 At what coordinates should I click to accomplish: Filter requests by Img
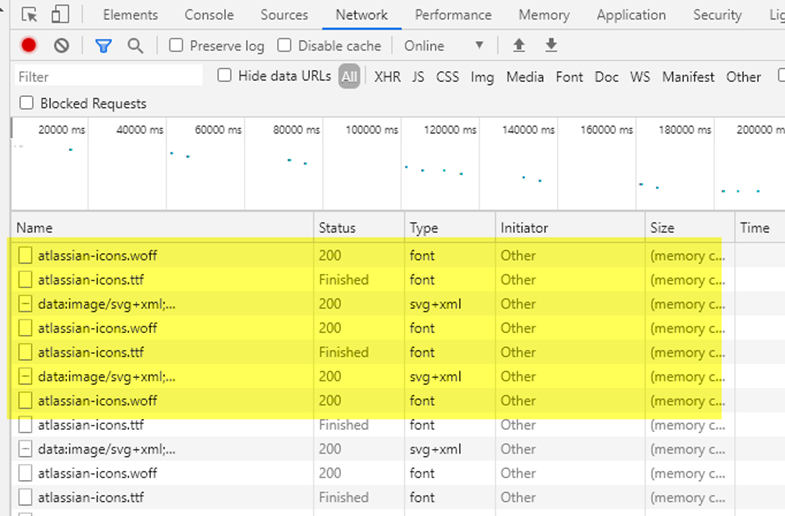click(x=482, y=77)
